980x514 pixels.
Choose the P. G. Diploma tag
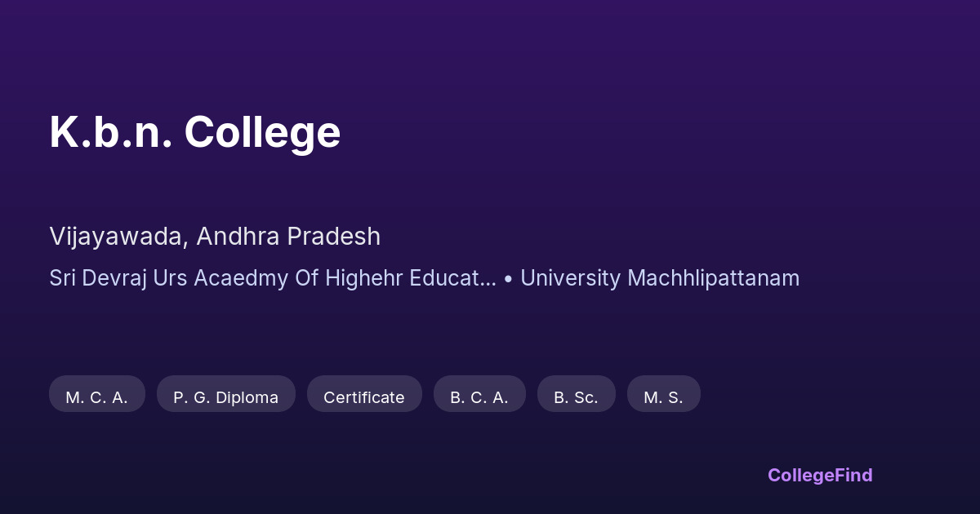[225, 397]
